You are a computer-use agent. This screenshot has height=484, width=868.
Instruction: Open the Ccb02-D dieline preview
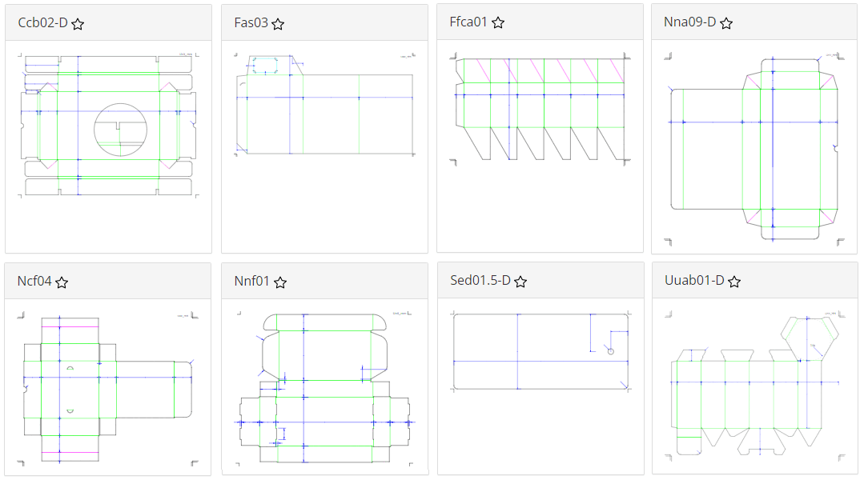(x=109, y=125)
